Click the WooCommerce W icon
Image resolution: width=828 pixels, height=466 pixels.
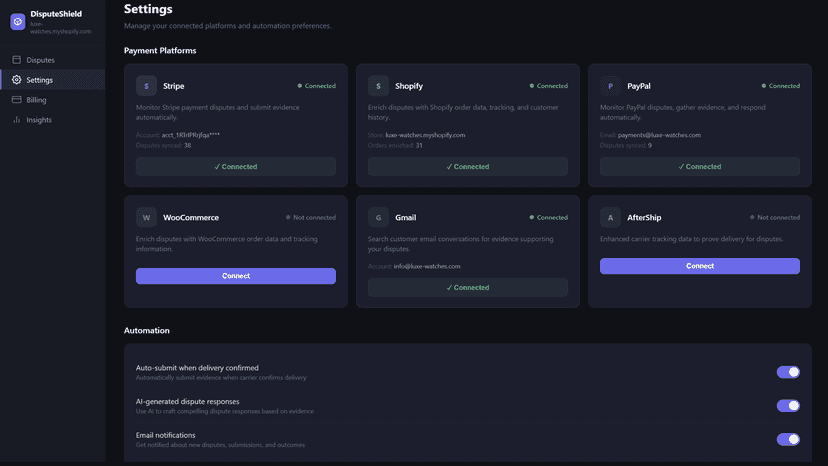(146, 217)
